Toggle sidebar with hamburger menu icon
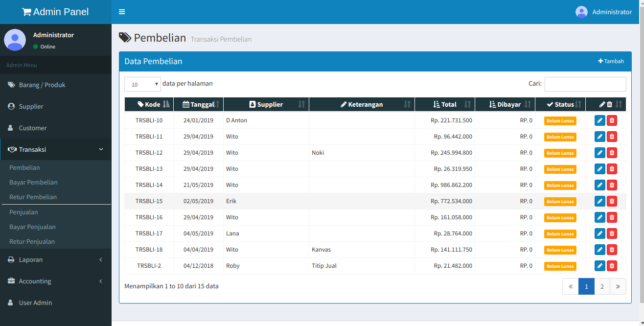Viewport: 644px width, 326px height. (122, 12)
